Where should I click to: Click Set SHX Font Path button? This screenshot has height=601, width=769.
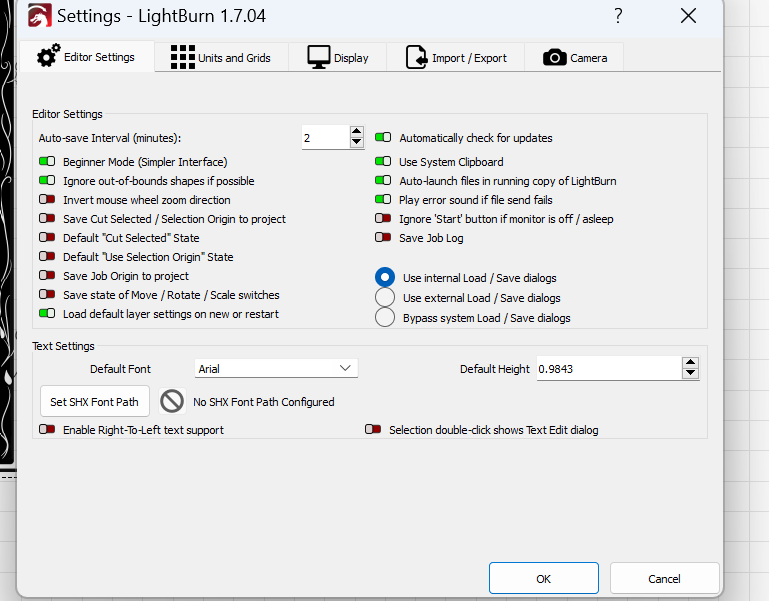click(x=95, y=401)
